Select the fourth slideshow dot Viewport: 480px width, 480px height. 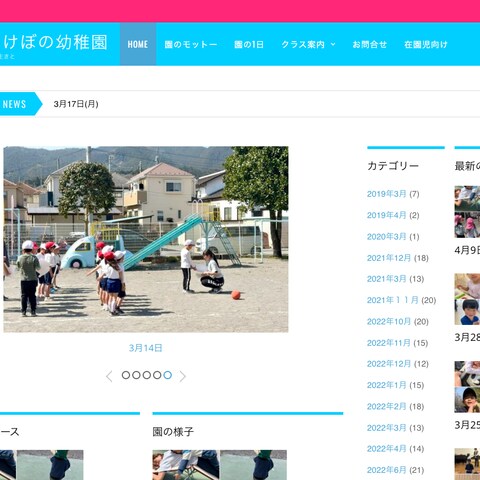click(157, 375)
